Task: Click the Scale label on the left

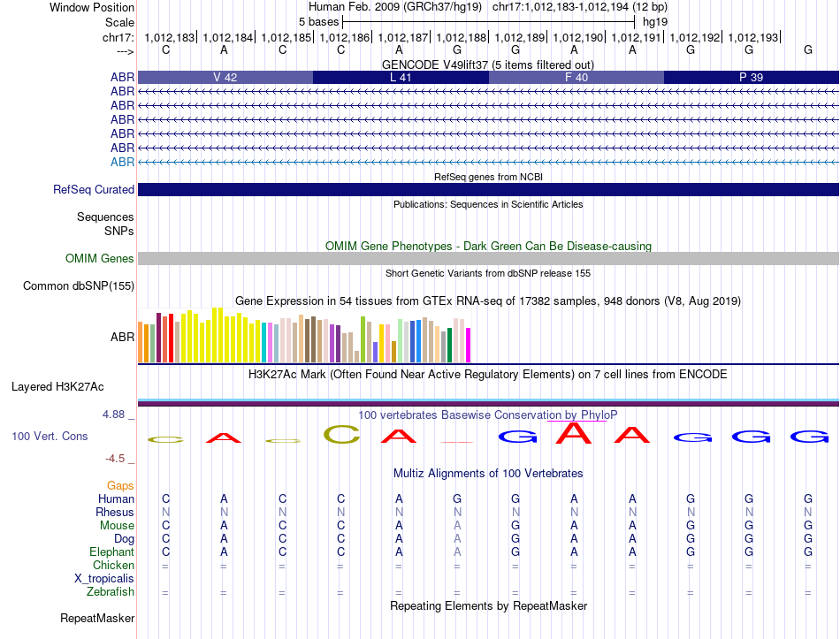Action: (x=119, y=22)
